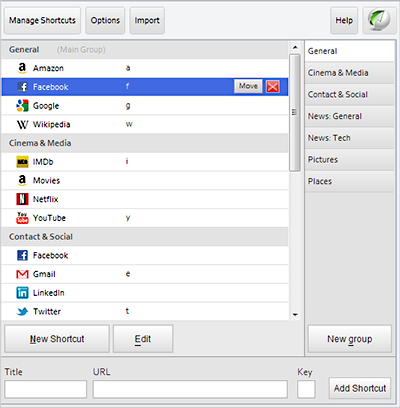Viewport: 400px width, 408px height.
Task: Click the Facebook icon in the highlighted row
Action: [22, 87]
